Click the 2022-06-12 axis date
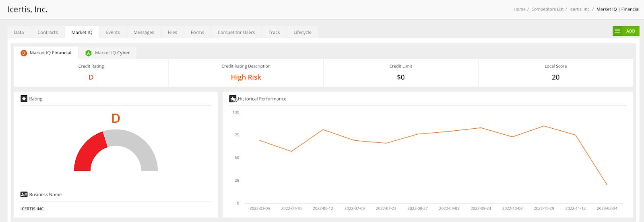 click(323, 208)
